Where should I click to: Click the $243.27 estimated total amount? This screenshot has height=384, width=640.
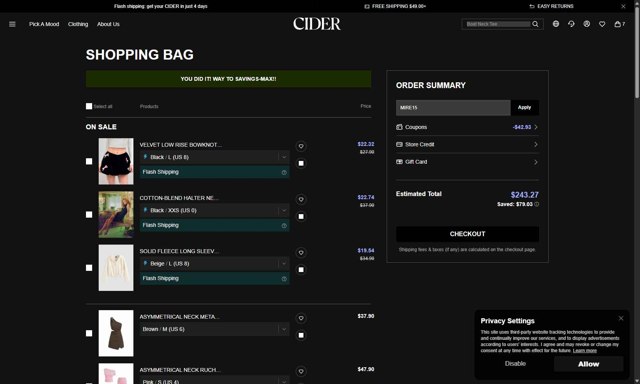coord(524,195)
